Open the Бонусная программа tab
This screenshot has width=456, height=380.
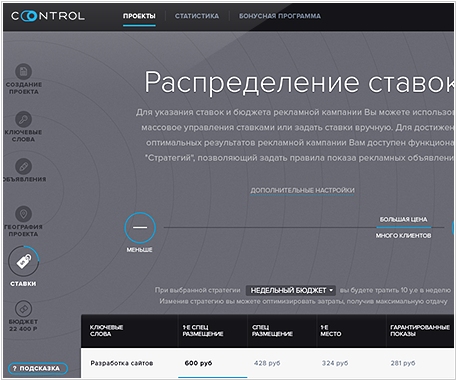coord(280,16)
